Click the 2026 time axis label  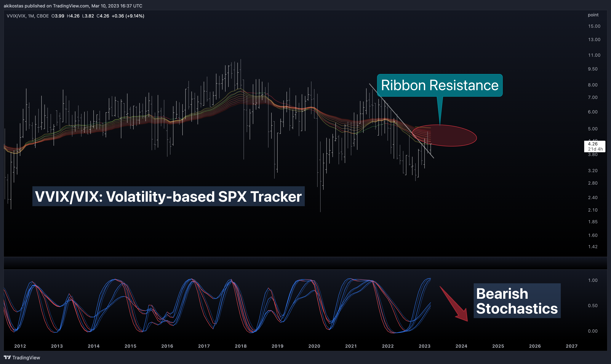tap(535, 346)
